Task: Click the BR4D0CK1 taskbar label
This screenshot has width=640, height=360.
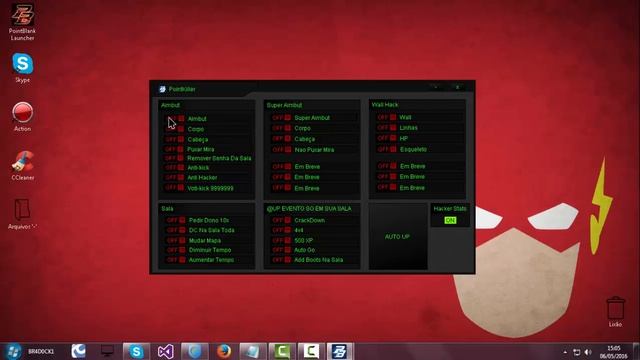Action: pos(41,351)
